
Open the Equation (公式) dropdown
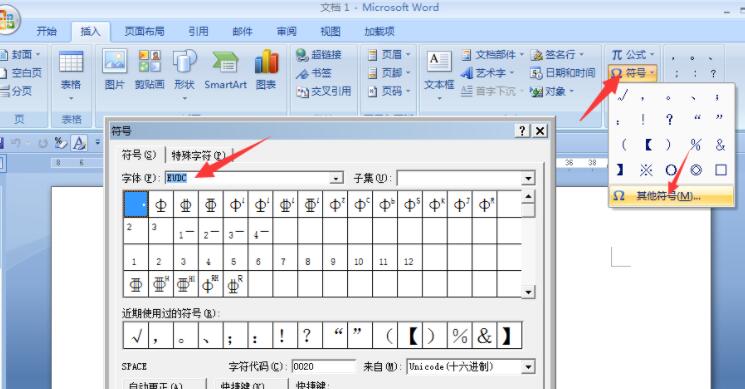(633, 55)
